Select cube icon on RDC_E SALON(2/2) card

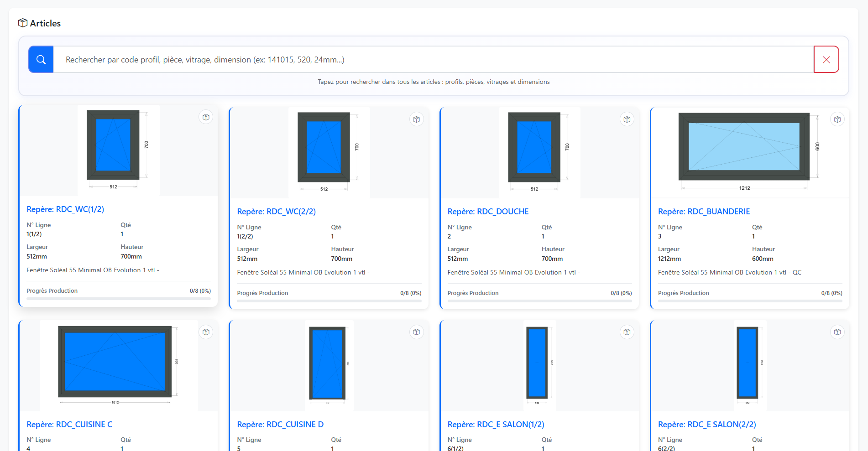pos(837,332)
